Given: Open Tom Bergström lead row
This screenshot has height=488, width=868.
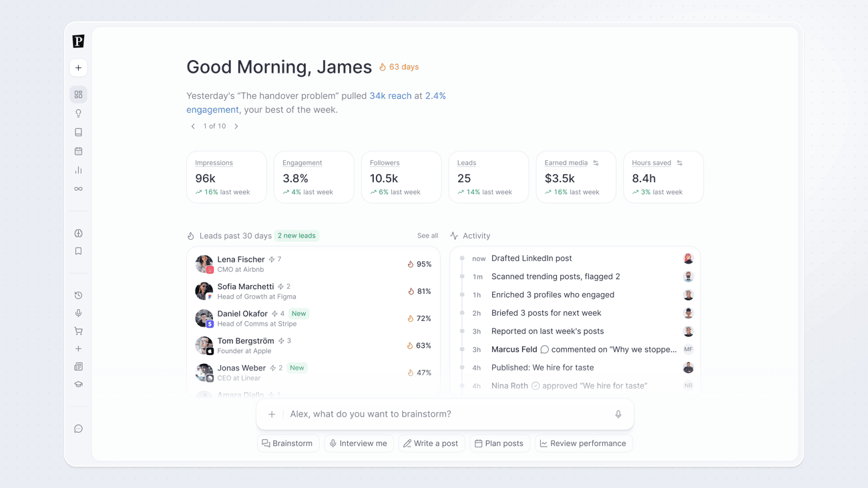Looking at the screenshot, I should point(313,346).
